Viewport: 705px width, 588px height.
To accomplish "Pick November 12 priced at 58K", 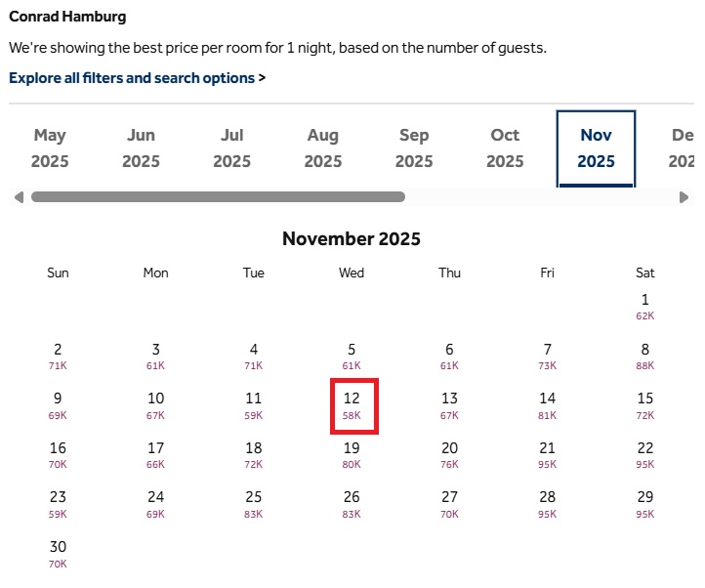I will (x=352, y=405).
